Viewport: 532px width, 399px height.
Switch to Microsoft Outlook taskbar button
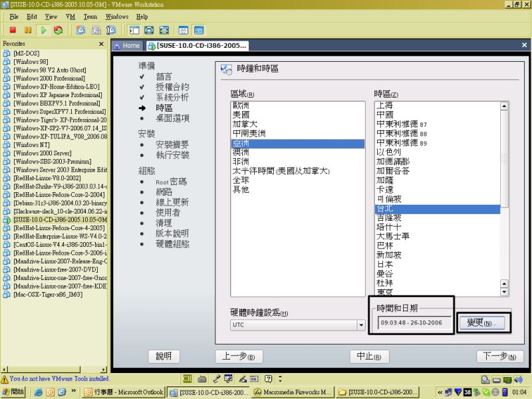(124, 392)
